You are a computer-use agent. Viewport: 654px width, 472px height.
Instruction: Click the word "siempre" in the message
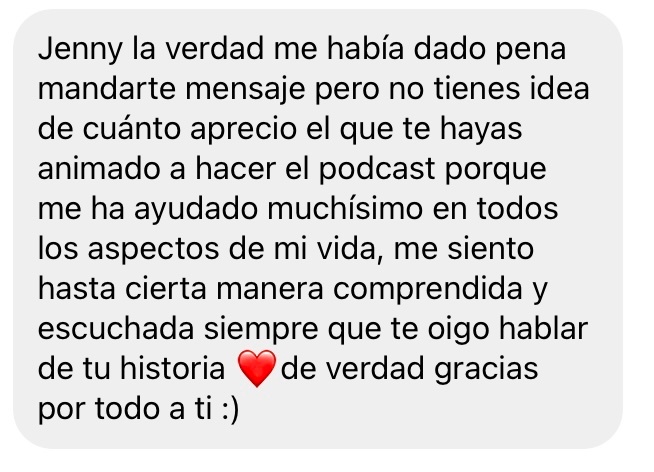(x=261, y=330)
